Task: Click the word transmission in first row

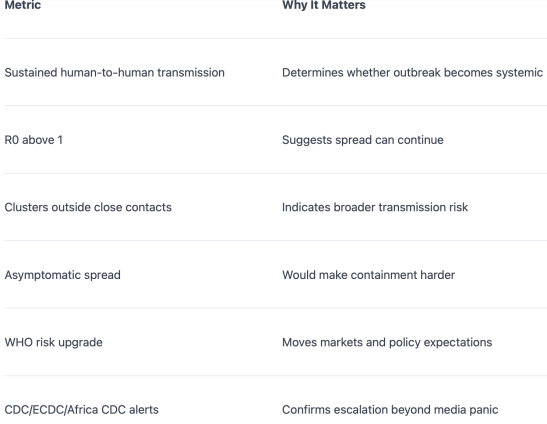Action: (191, 73)
